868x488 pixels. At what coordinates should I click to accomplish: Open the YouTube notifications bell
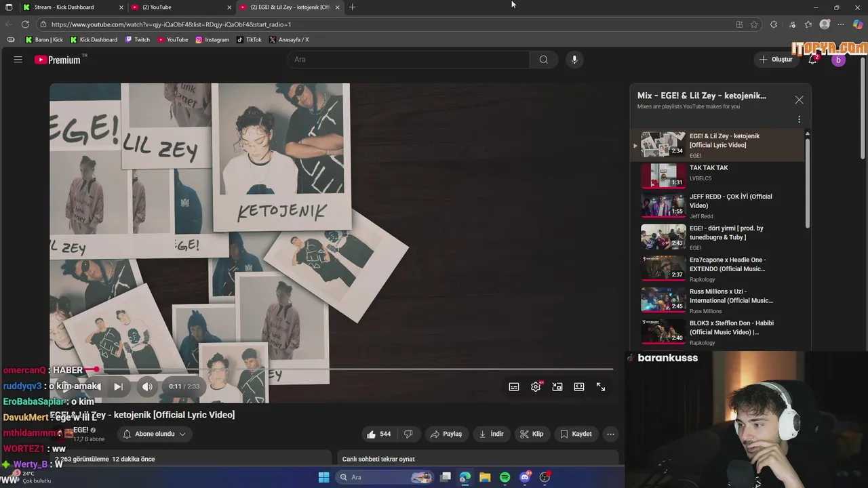tap(812, 60)
